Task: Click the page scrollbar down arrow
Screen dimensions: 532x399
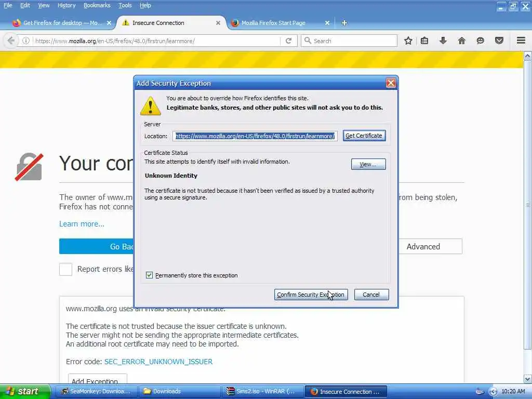Action: [527, 379]
